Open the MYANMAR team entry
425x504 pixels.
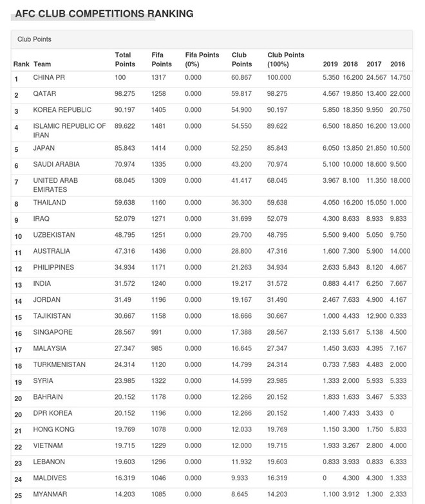[50, 494]
